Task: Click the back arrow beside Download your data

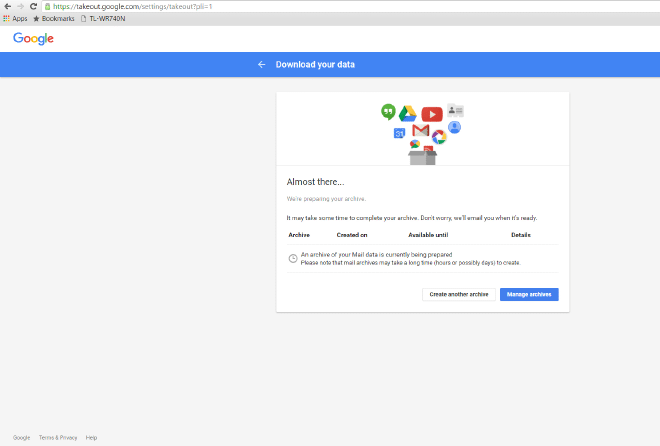Action: (x=262, y=64)
